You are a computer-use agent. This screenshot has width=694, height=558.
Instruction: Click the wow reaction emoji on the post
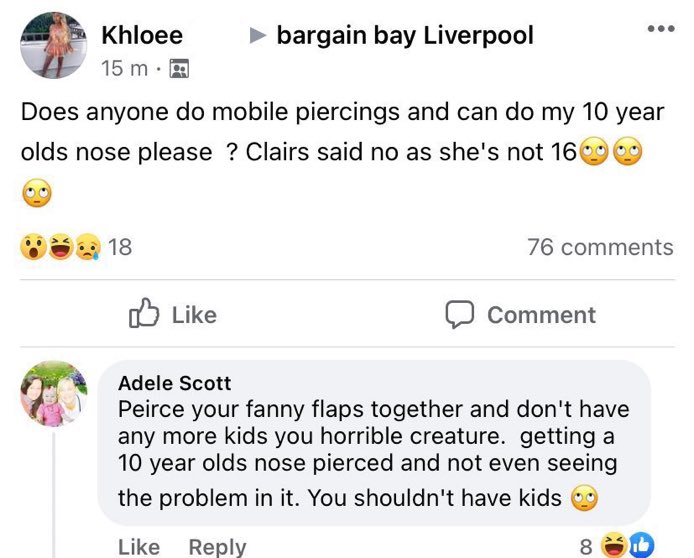tap(33, 246)
